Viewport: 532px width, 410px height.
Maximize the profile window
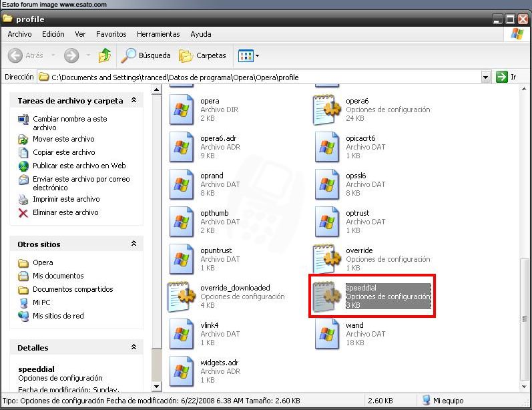[510, 19]
